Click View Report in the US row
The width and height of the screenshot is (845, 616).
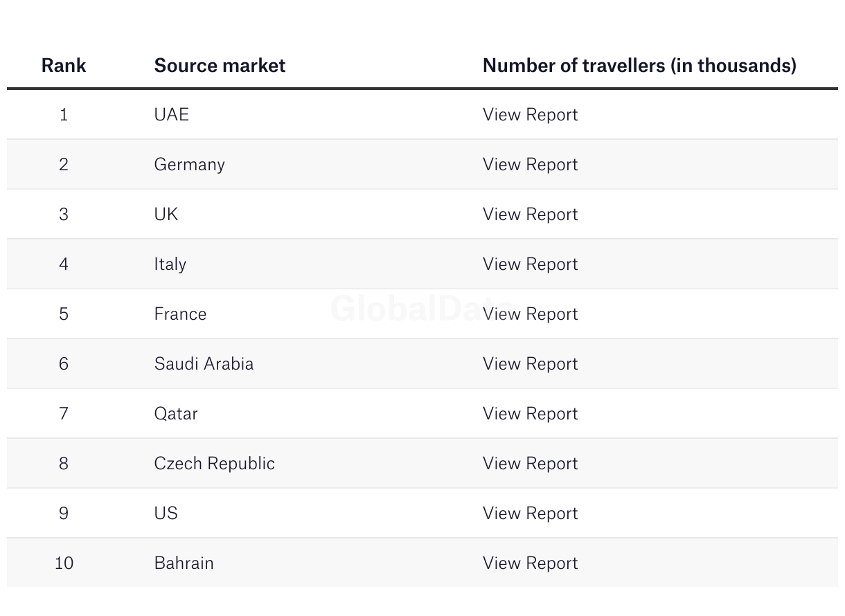pyautogui.click(x=530, y=513)
